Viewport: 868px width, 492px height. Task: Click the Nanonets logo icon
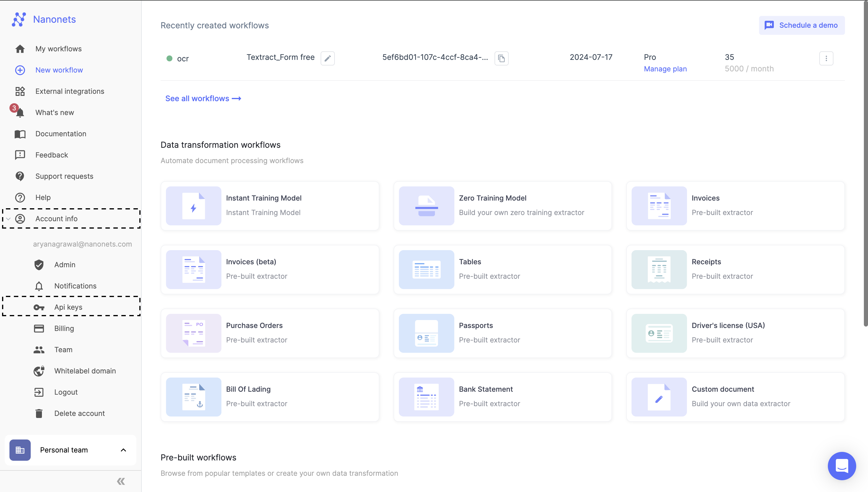[x=19, y=19]
